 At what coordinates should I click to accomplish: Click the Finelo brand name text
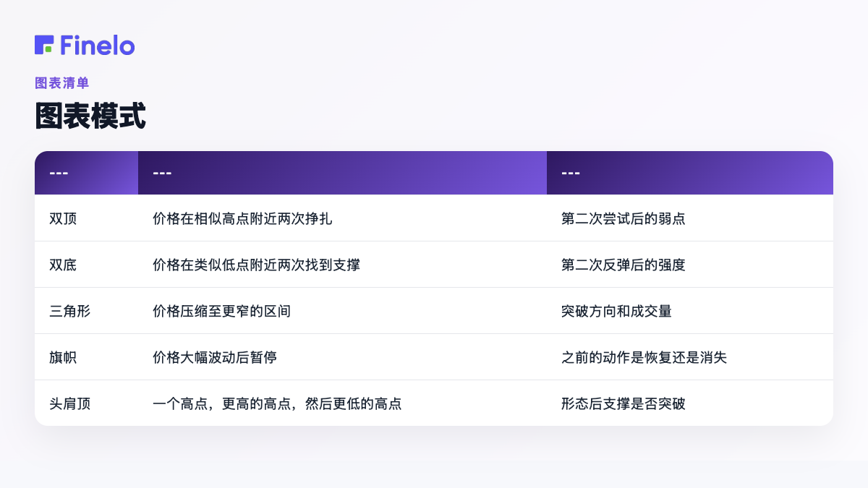98,45
